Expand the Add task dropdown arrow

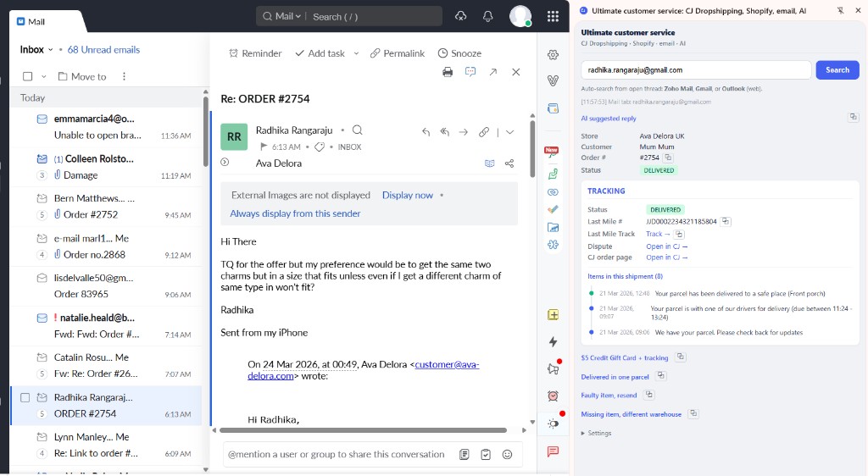[x=356, y=53]
